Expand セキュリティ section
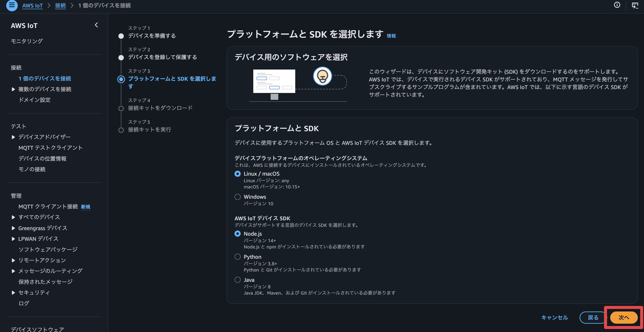The height and width of the screenshot is (332, 644). click(13, 292)
